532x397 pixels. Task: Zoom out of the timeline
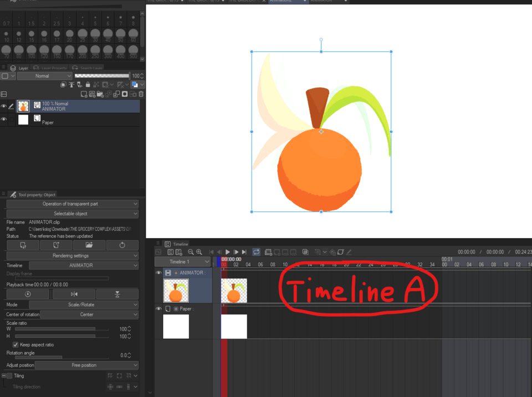tap(191, 252)
